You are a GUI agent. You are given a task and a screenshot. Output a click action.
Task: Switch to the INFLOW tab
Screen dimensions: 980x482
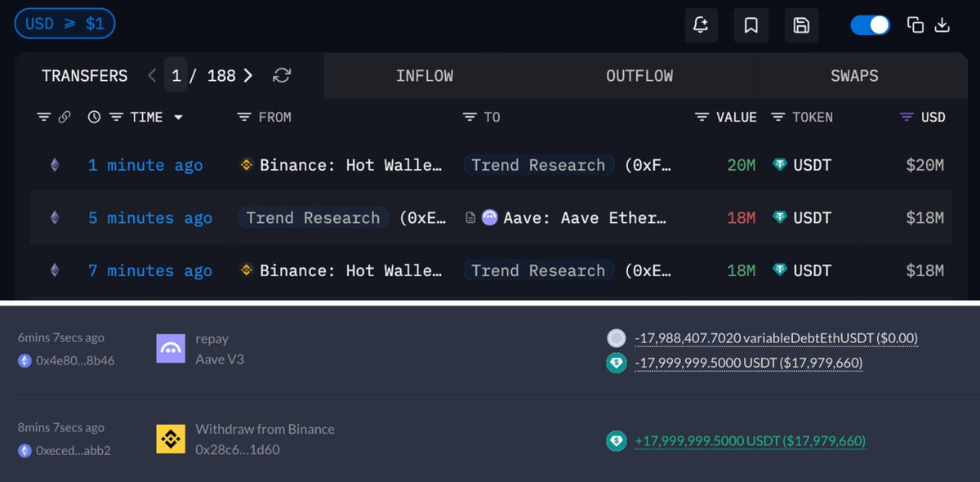tap(424, 76)
